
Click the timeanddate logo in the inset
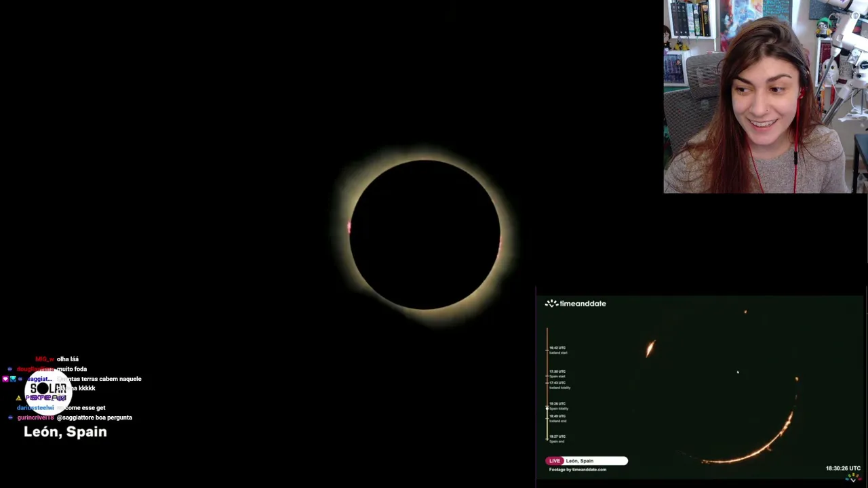point(576,304)
